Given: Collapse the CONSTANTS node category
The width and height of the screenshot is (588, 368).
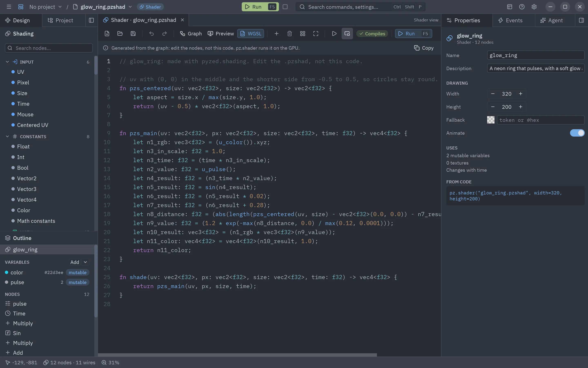Looking at the screenshot, I should tap(7, 137).
